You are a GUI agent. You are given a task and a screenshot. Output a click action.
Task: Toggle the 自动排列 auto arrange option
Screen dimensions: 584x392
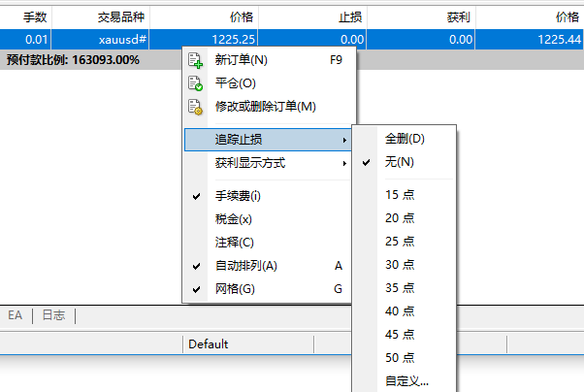[245, 266]
